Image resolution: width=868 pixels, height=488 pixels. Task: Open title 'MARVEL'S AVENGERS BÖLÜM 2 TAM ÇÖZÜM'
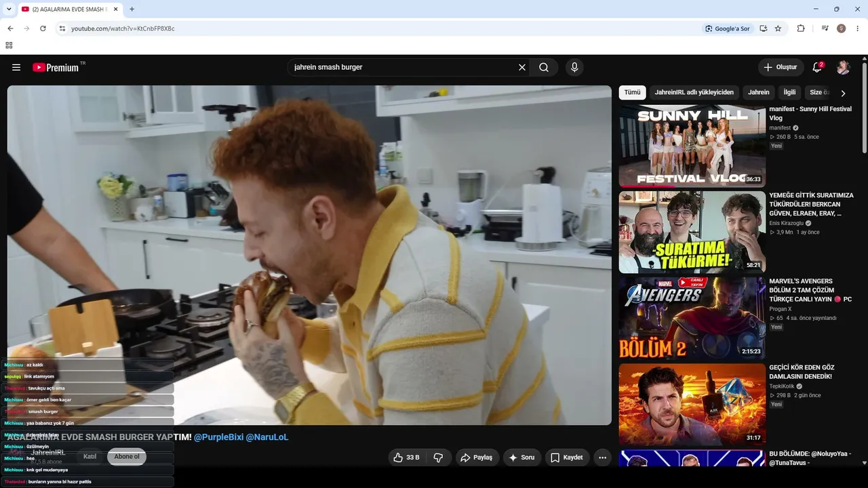click(810, 290)
